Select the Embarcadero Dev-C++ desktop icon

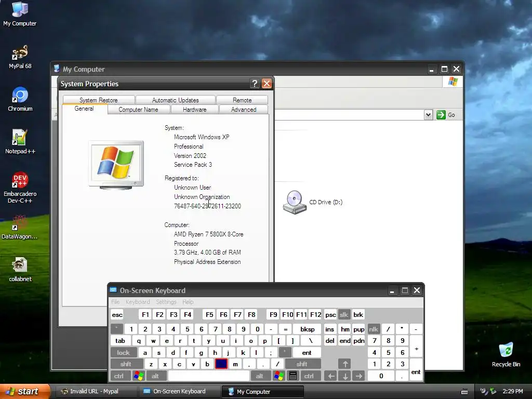[x=20, y=188]
